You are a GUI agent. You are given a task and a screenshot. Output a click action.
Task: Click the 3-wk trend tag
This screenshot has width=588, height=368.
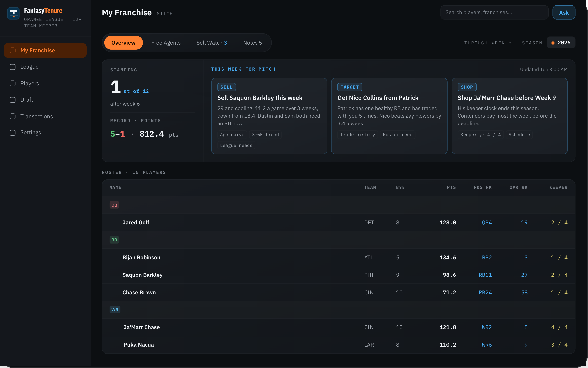(265, 135)
